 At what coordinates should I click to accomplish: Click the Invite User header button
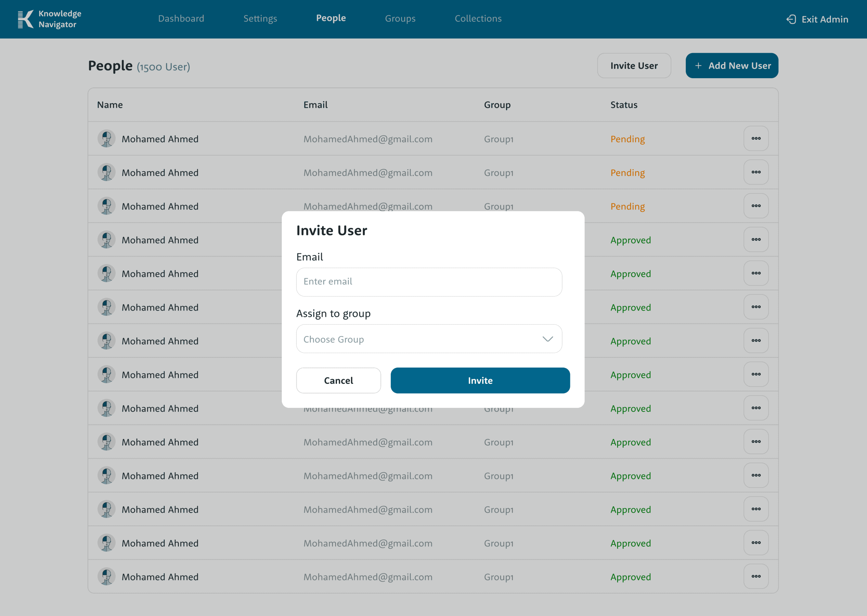(x=634, y=66)
